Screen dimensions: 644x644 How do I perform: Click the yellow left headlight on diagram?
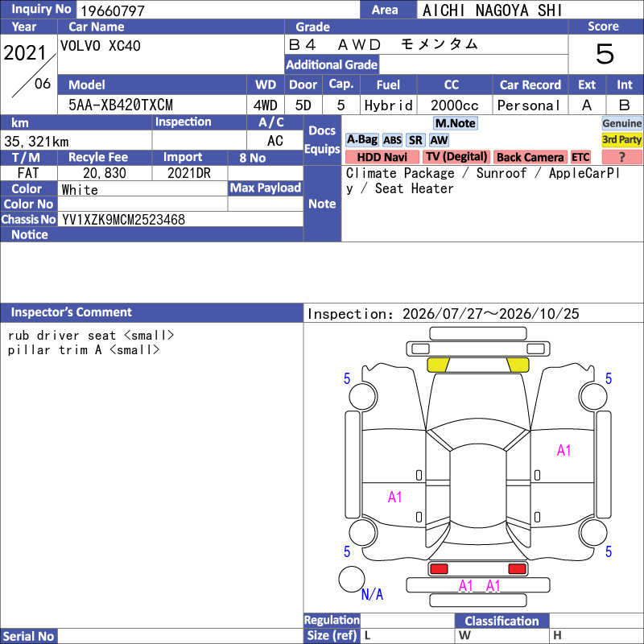click(x=438, y=365)
